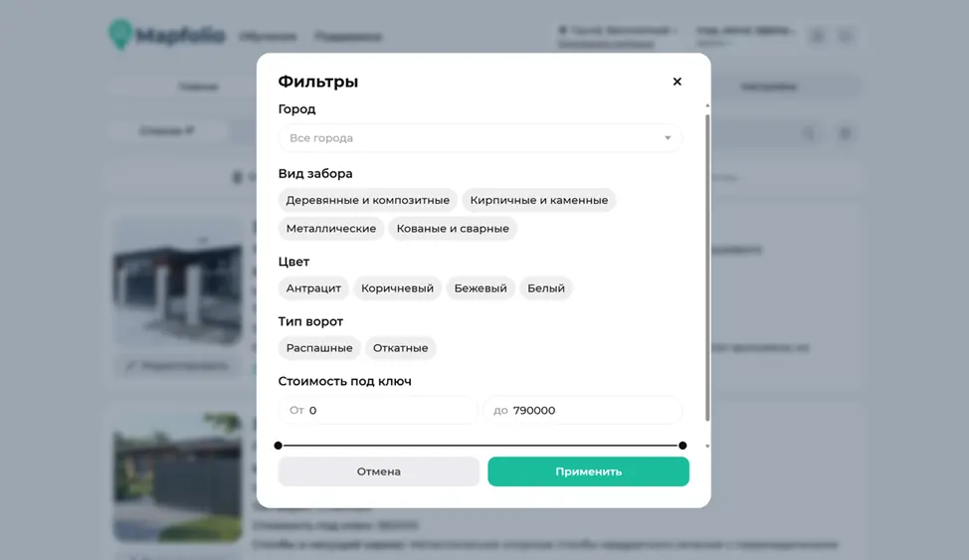The image size is (969, 560).
Task: Select Кованые и сварные chip
Action: [453, 229]
